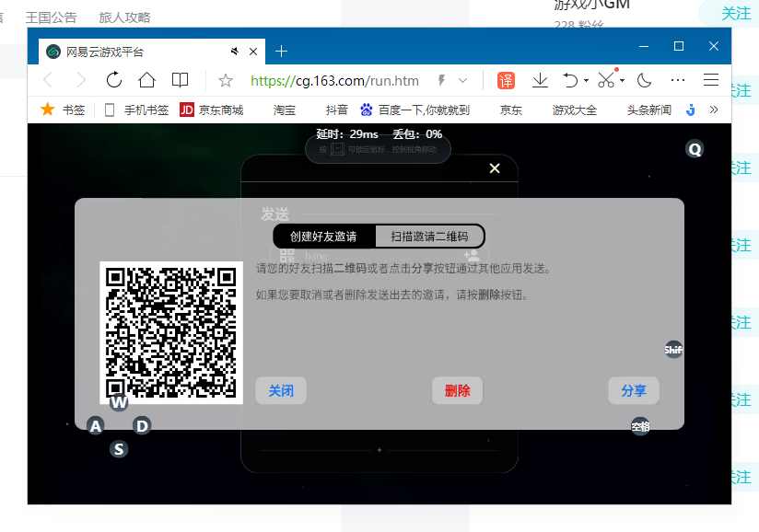Image resolution: width=759 pixels, height=532 pixels.
Task: Tap the W virtual key
Action: click(119, 402)
